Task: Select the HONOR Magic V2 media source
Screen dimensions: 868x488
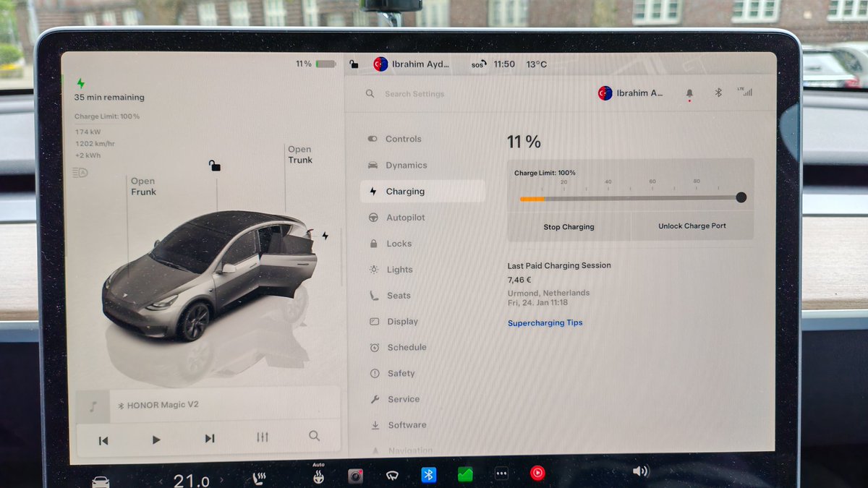Action: pos(158,405)
